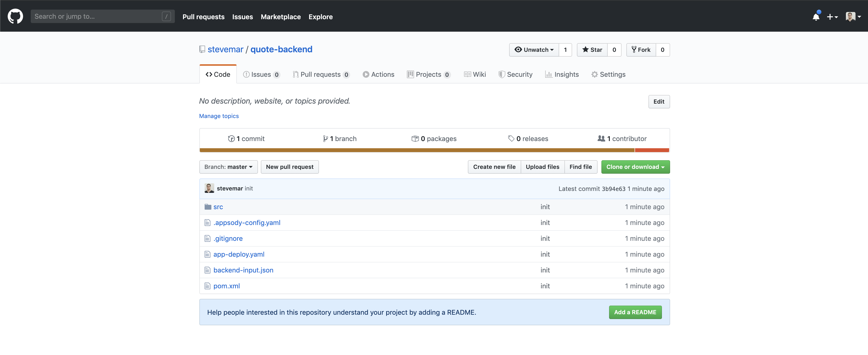Click the stargazers count 0
The height and width of the screenshot is (355, 868).
(614, 49)
